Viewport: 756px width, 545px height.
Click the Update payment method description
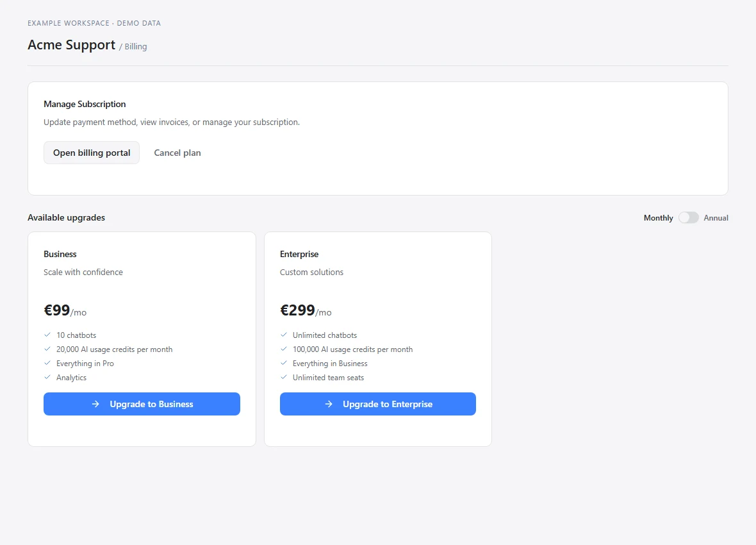coord(172,122)
